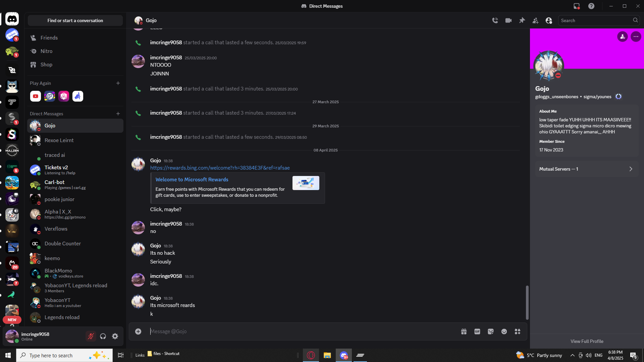
Task: Expand Mutual Servers section
Action: point(587,169)
